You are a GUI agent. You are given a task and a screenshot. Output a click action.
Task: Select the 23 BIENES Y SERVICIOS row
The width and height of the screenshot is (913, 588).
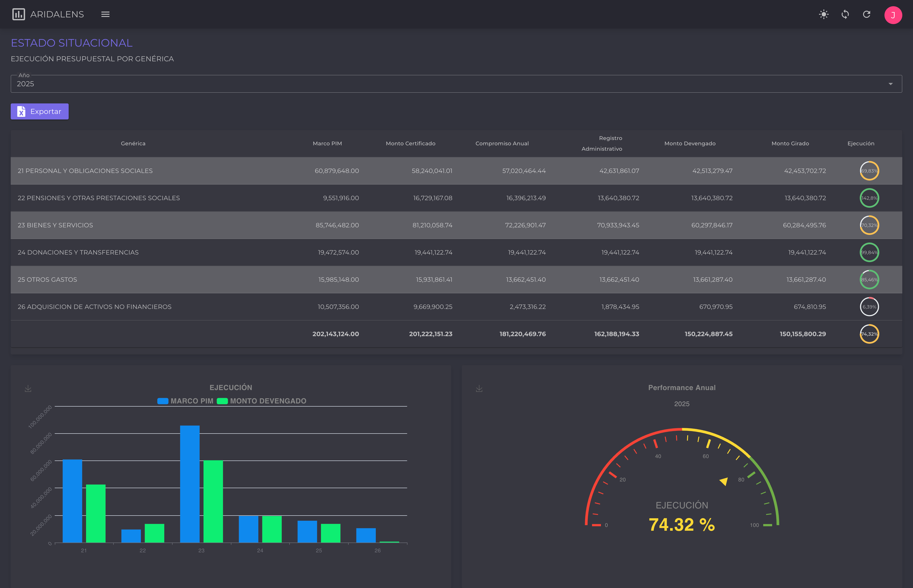point(55,225)
